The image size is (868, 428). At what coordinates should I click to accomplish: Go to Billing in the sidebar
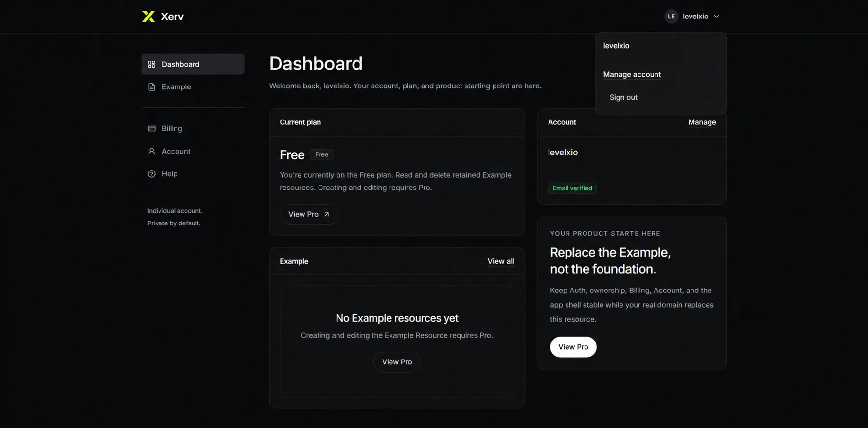tap(193, 129)
